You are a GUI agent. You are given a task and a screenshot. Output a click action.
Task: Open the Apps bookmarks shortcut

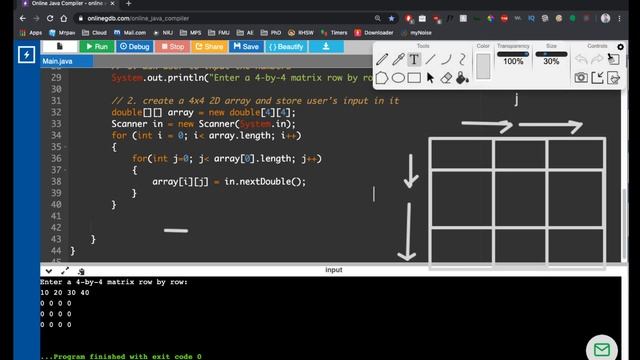click(x=31, y=33)
